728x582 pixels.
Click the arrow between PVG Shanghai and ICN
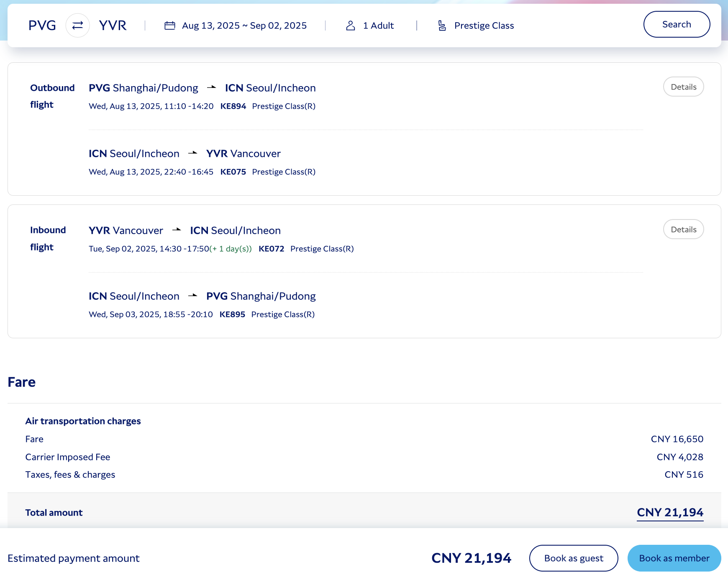click(212, 87)
